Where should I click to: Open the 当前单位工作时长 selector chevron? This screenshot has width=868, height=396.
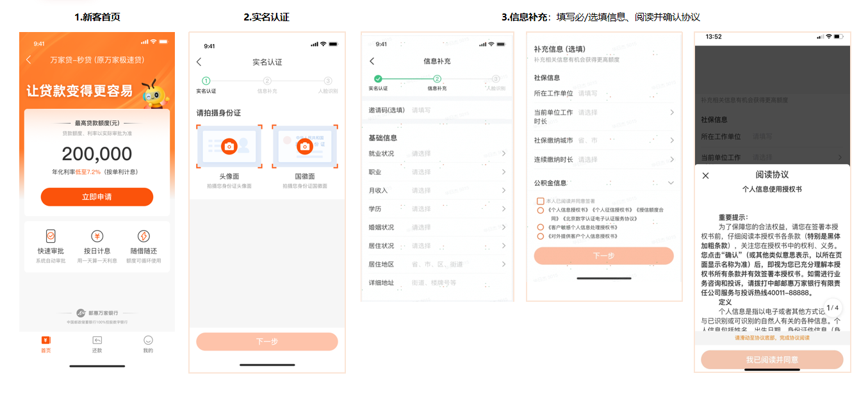coord(672,112)
